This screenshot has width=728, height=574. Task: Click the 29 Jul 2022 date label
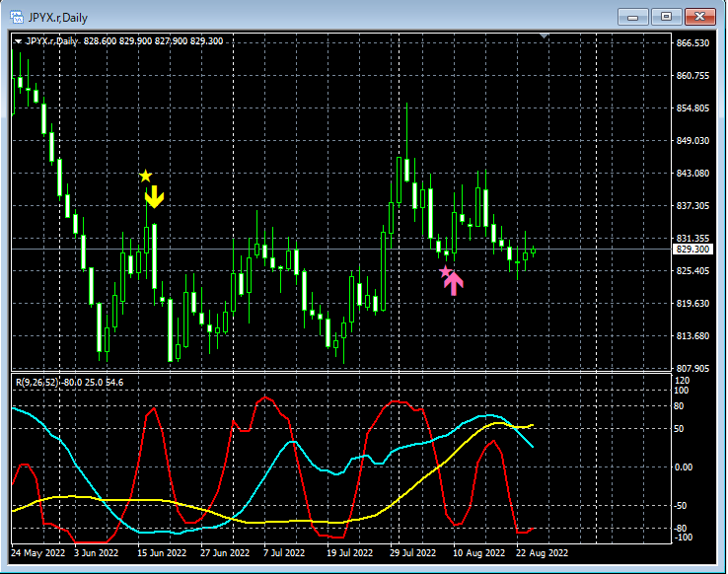coord(412,552)
